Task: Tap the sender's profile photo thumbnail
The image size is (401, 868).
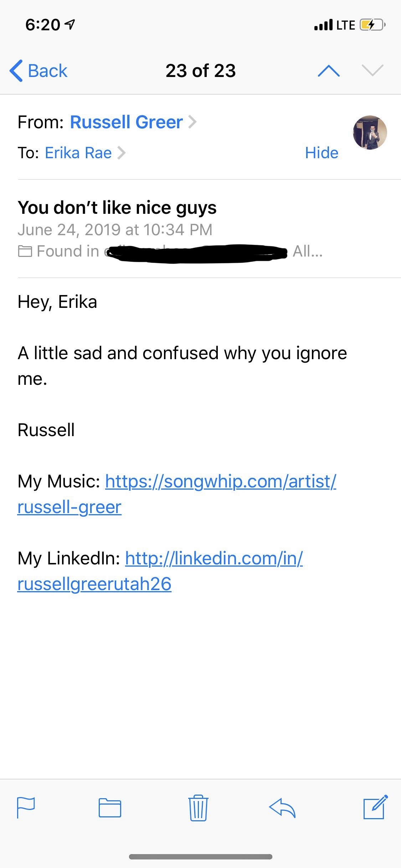Action: tap(370, 133)
